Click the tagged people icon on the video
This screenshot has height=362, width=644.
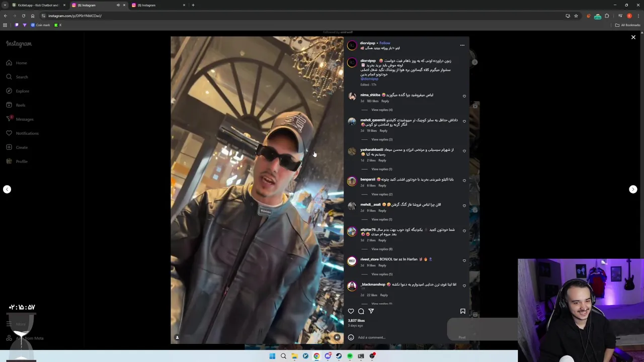tap(177, 337)
